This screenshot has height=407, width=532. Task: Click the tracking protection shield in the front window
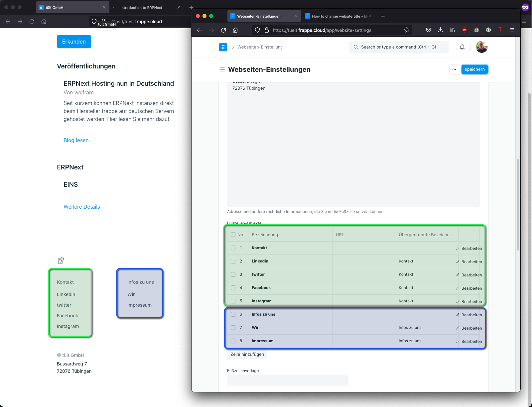tap(257, 30)
